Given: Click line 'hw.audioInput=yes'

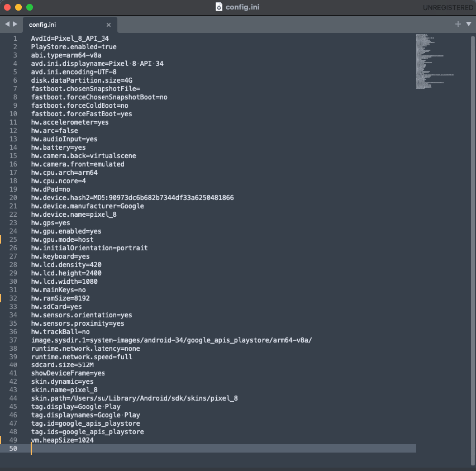Looking at the screenshot, I should pos(64,139).
